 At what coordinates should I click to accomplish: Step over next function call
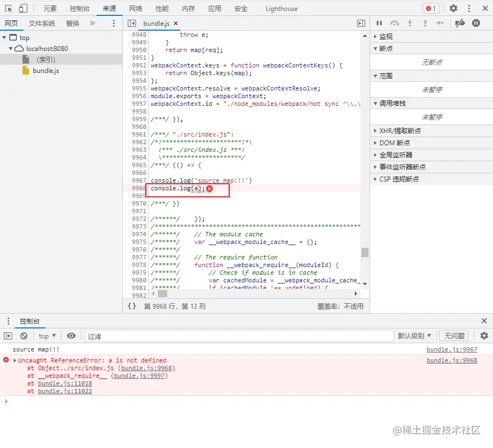394,23
